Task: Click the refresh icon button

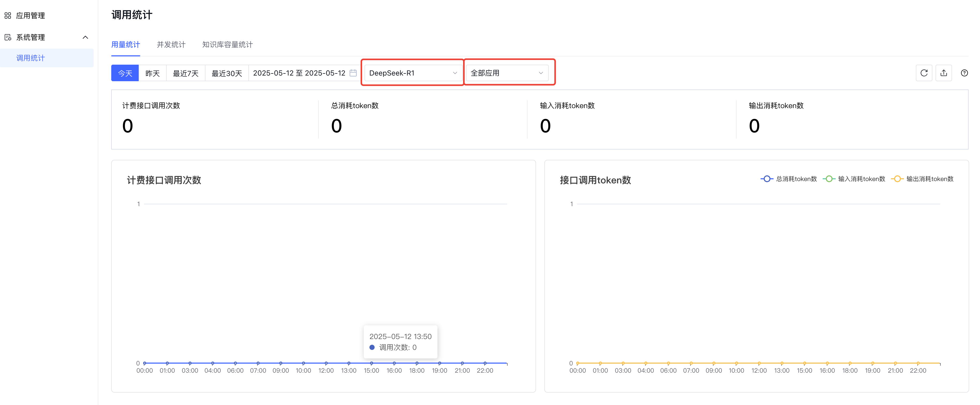Action: coord(924,73)
